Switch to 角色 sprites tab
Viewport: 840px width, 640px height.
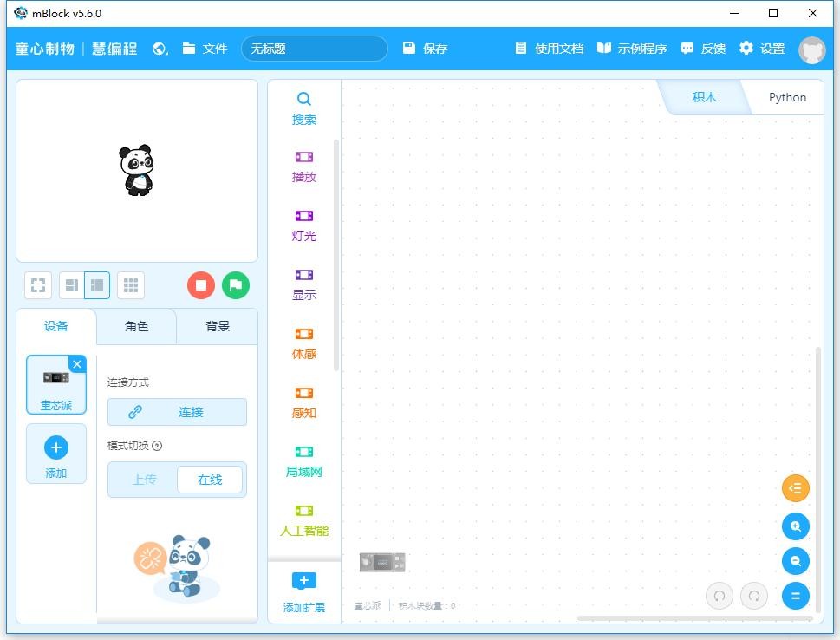click(x=137, y=326)
